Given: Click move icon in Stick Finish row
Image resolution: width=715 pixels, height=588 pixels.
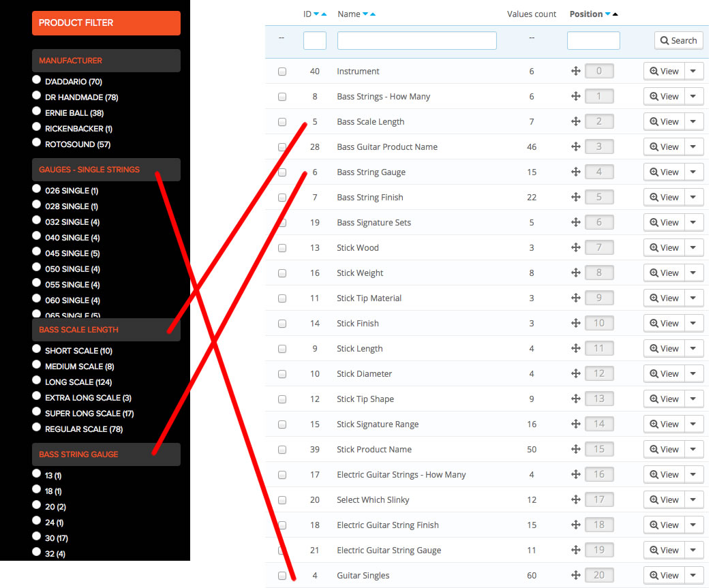Looking at the screenshot, I should [576, 323].
